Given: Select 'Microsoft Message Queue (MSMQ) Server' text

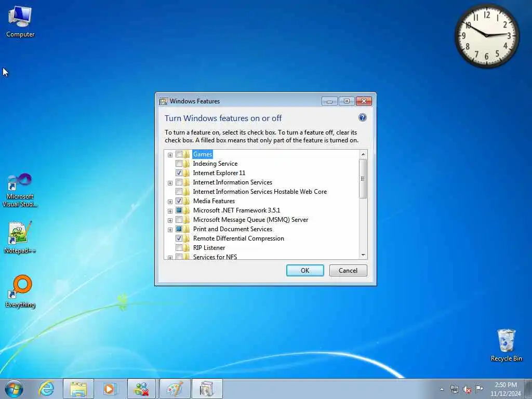Looking at the screenshot, I should 250,220.
